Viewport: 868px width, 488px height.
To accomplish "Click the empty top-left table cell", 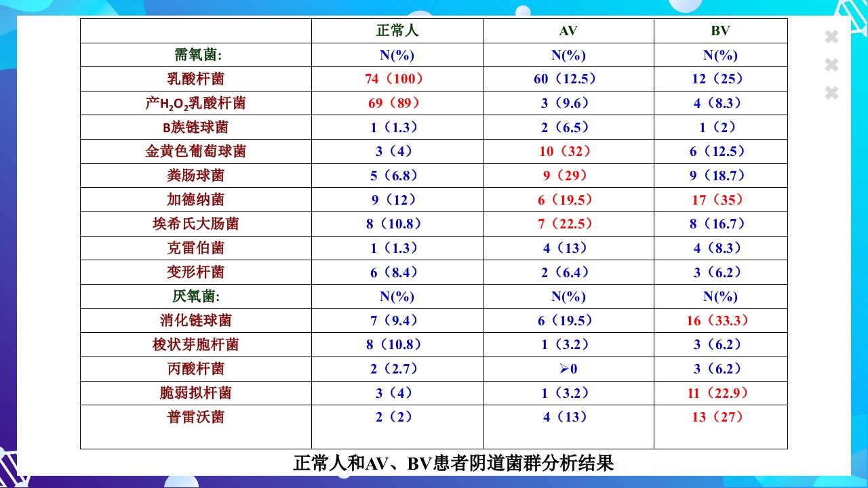I will pos(196,30).
